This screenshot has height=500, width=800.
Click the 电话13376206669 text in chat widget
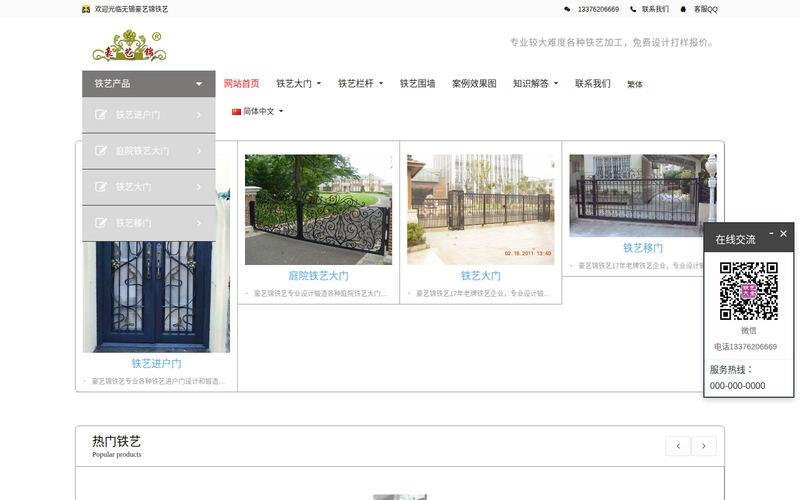click(x=745, y=347)
